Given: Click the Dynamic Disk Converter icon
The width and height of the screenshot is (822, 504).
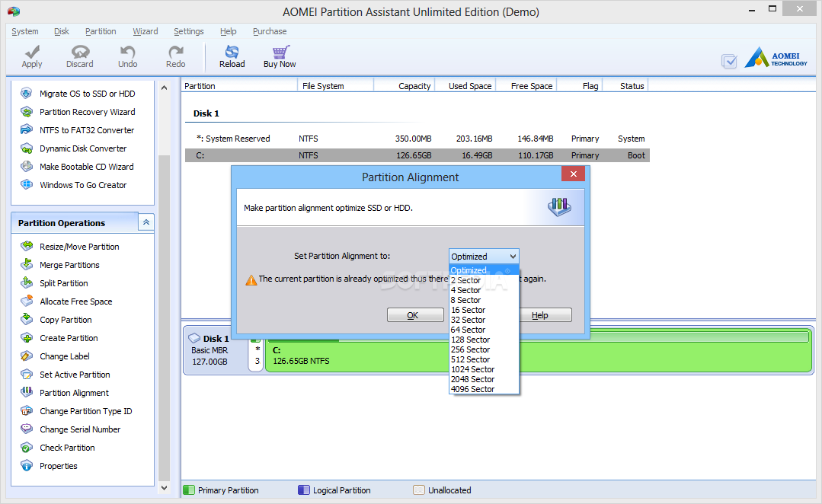Looking at the screenshot, I should (26, 148).
